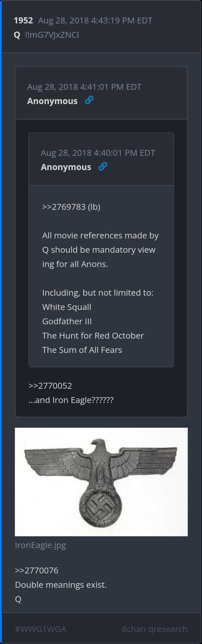Click the #WWG1WGA hashtag
Image resolution: width=202 pixels, height=644 pixels.
(41, 629)
